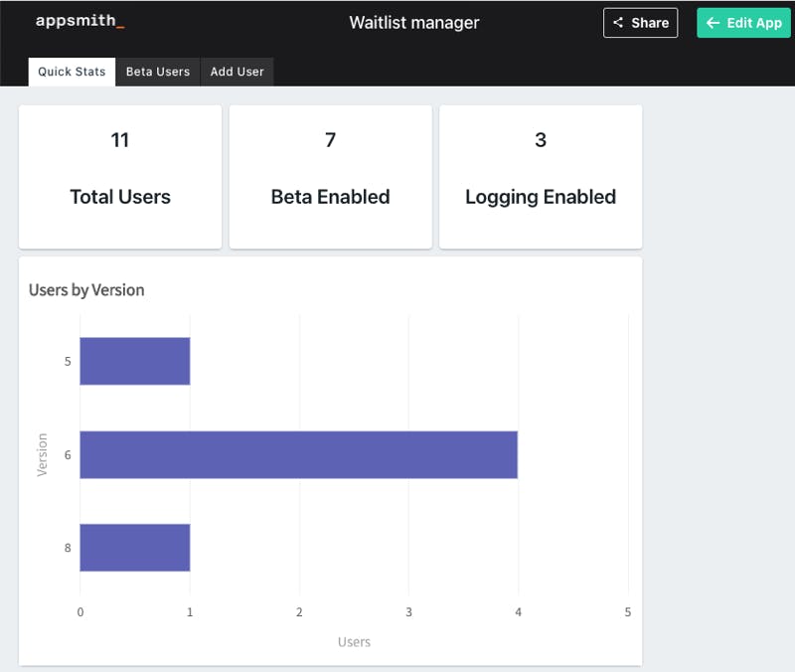Click the Waitlist manager app title
Viewport: 795px width, 672px height.
(413, 22)
